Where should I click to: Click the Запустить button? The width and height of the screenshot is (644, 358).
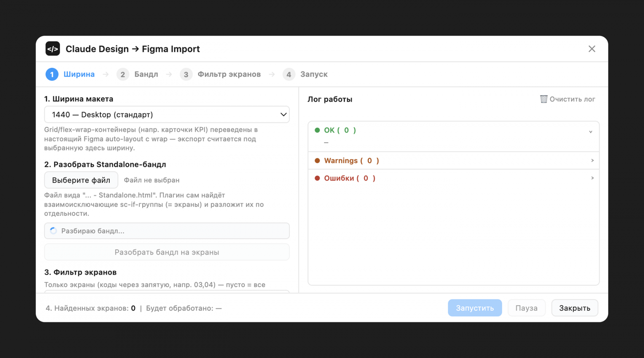475,308
